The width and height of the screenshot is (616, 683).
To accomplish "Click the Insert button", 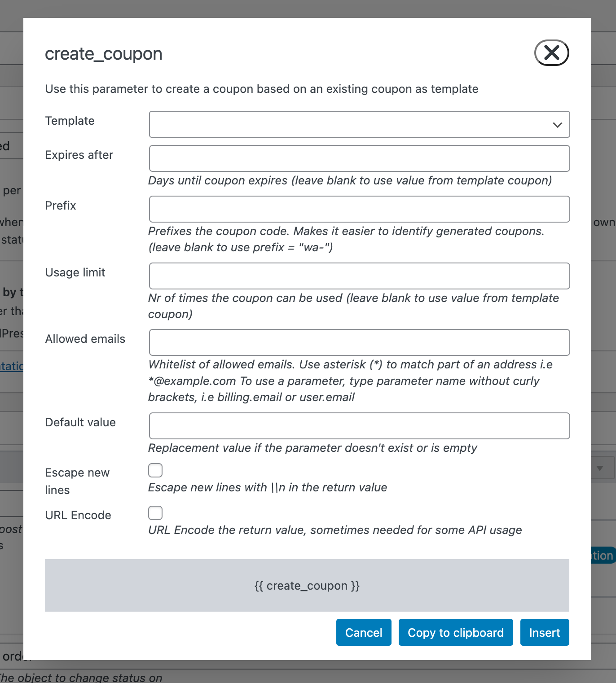I will point(544,632).
